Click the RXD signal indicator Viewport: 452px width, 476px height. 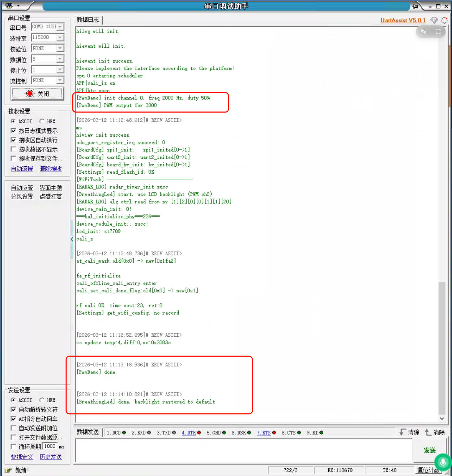click(x=149, y=433)
